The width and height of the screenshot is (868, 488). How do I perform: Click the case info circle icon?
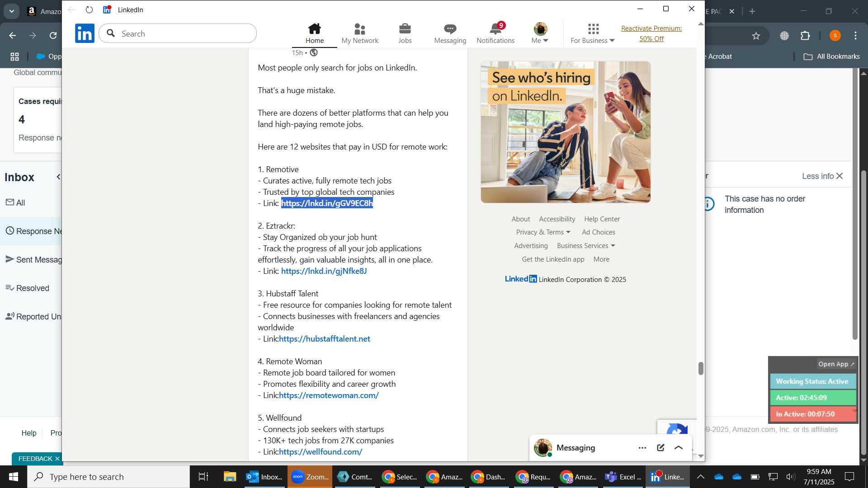click(x=709, y=204)
